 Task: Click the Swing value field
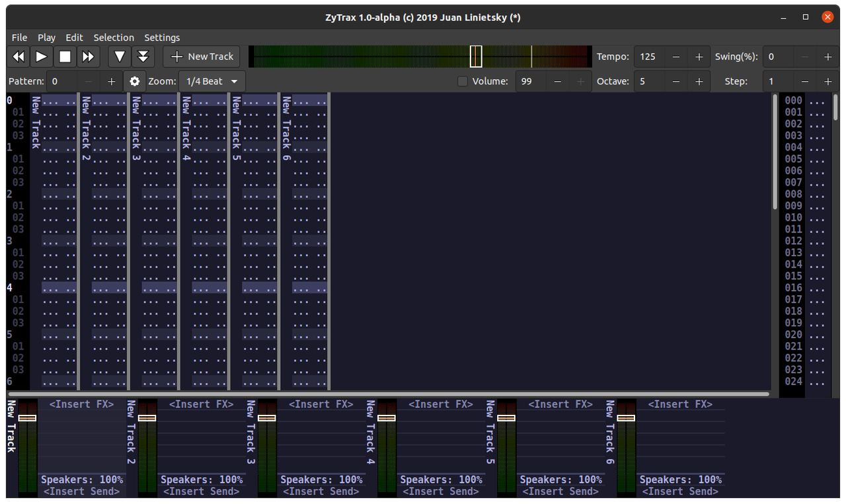click(x=778, y=57)
